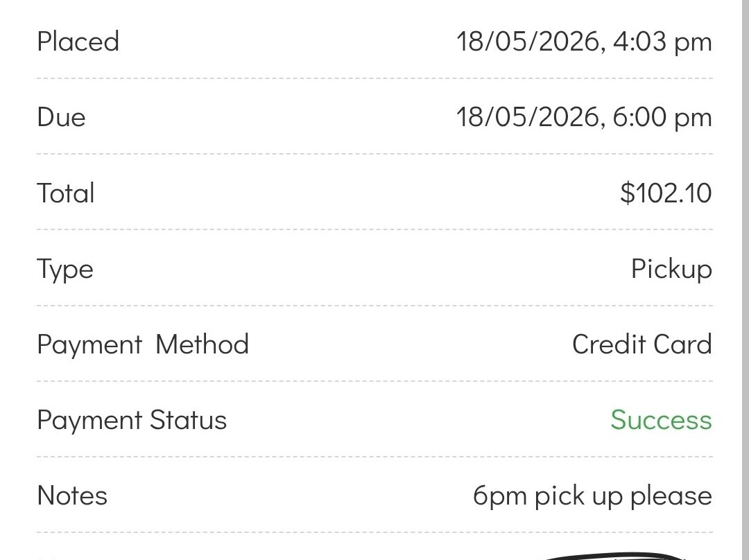Image resolution: width=749 pixels, height=560 pixels.
Task: Click the black scribble at the bottom
Action: pos(617,556)
